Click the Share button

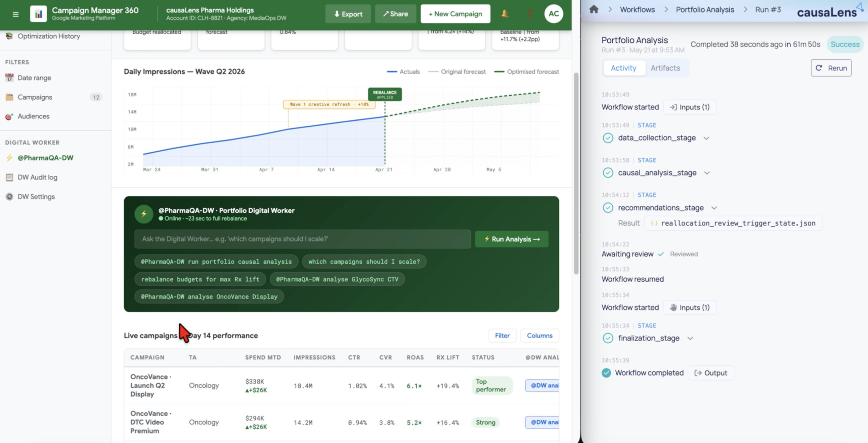(395, 14)
